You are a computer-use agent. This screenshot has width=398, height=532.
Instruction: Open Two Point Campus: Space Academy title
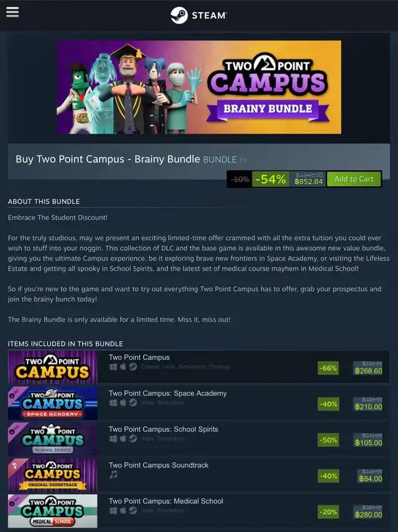pyautogui.click(x=167, y=393)
